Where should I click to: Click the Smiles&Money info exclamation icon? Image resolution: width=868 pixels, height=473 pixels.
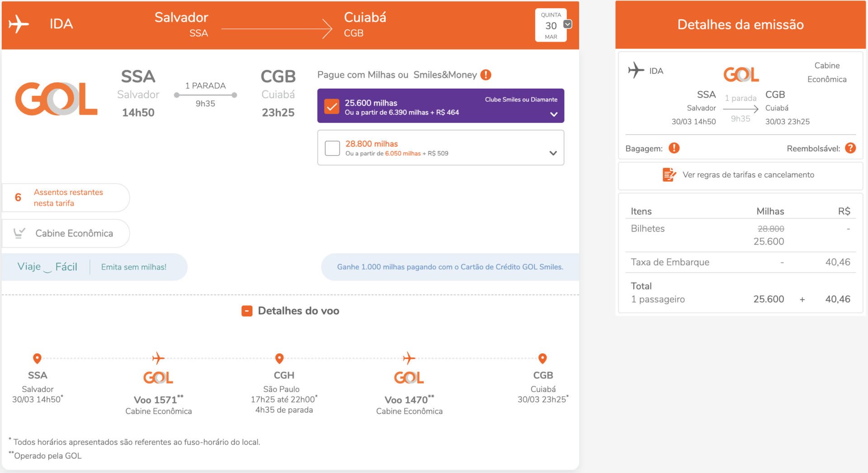click(x=486, y=75)
